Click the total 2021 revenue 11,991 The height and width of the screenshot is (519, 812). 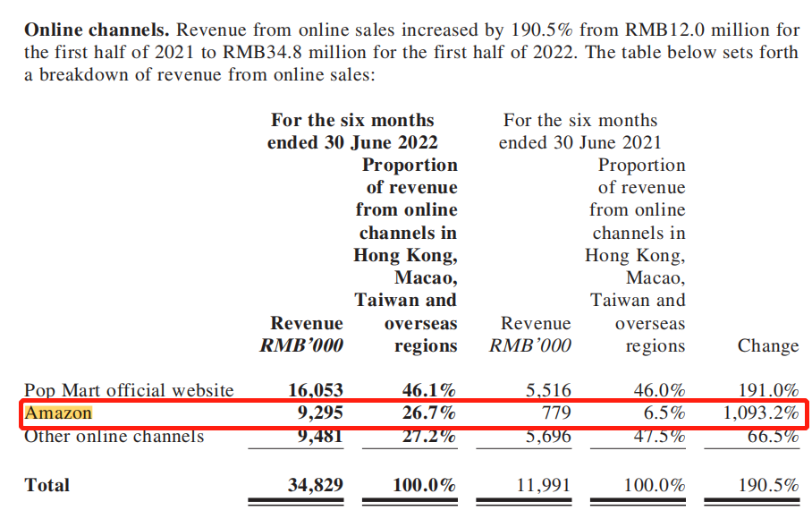543,485
